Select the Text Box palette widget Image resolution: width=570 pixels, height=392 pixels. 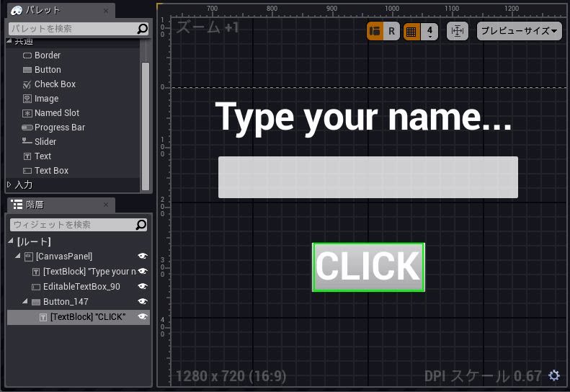click(x=51, y=171)
